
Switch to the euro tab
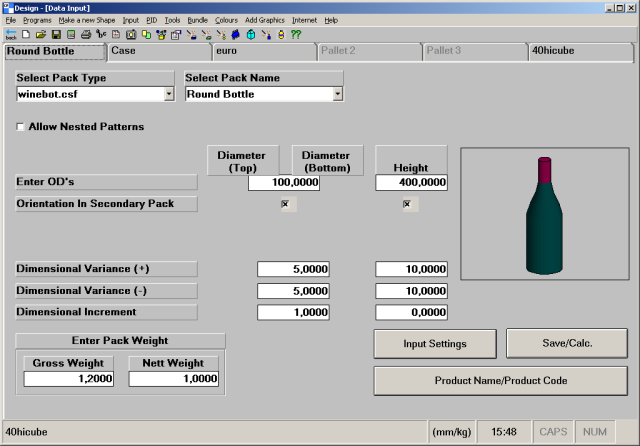point(264,51)
